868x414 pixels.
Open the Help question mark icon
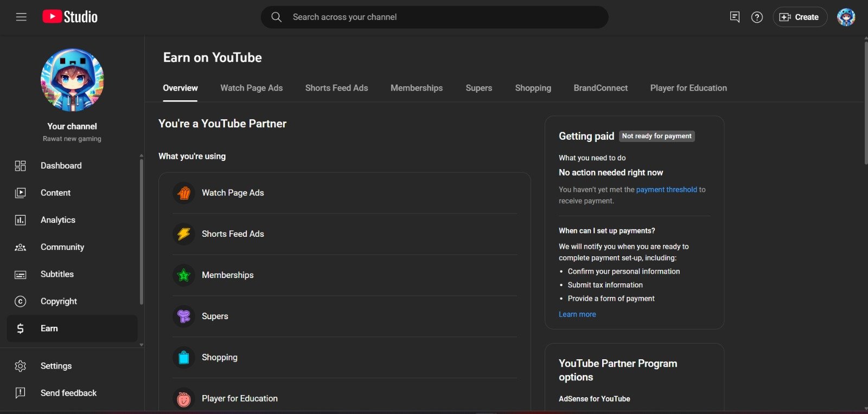click(757, 17)
